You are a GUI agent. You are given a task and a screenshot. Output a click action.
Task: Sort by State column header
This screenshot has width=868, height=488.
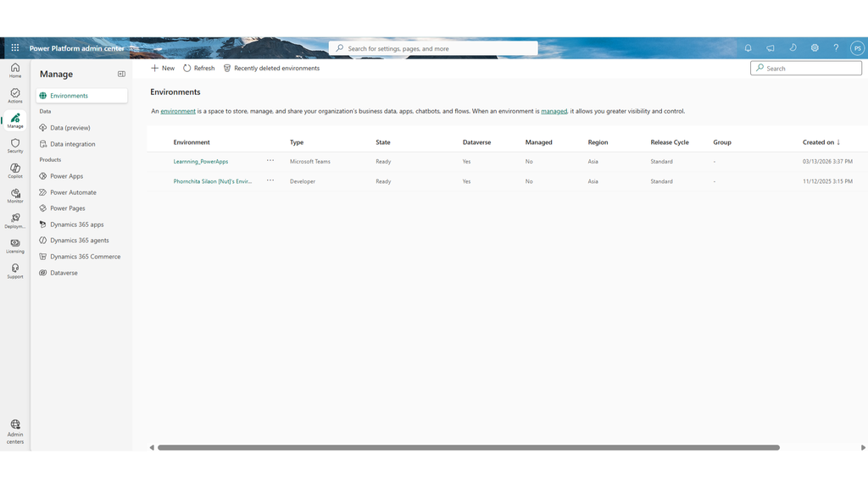[383, 142]
